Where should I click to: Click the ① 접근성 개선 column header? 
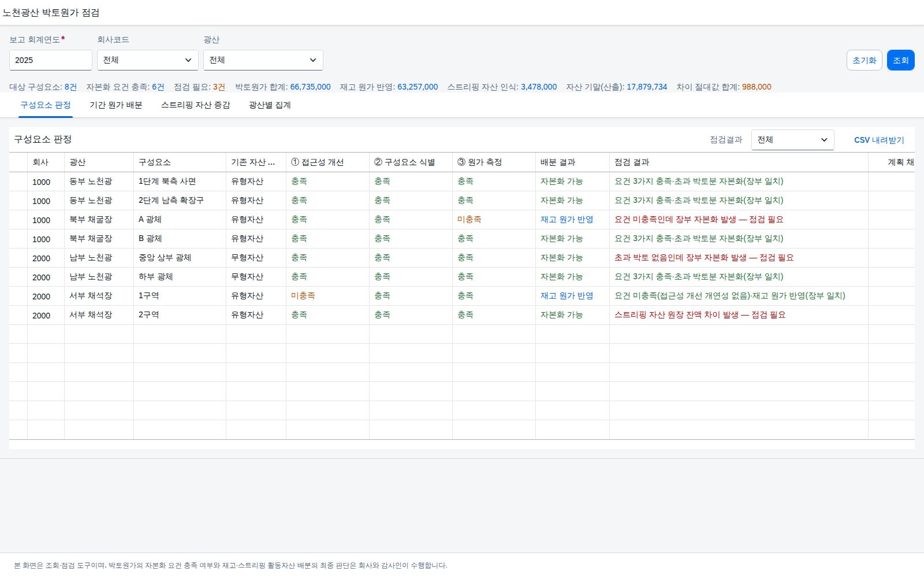point(328,162)
